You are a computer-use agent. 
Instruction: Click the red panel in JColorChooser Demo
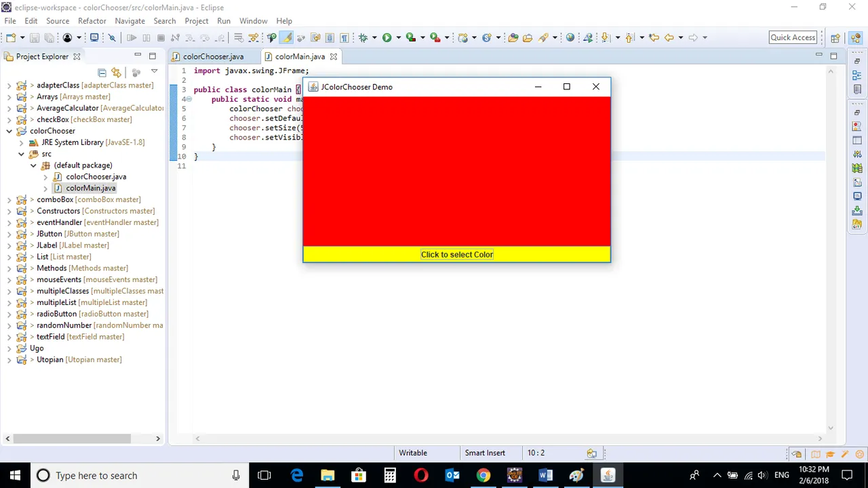pyautogui.click(x=456, y=171)
